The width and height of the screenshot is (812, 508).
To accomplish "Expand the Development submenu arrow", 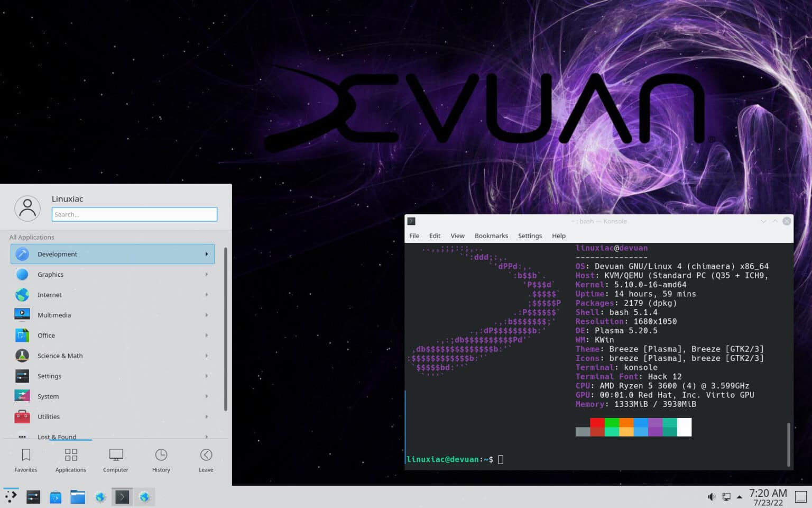I will 207,254.
